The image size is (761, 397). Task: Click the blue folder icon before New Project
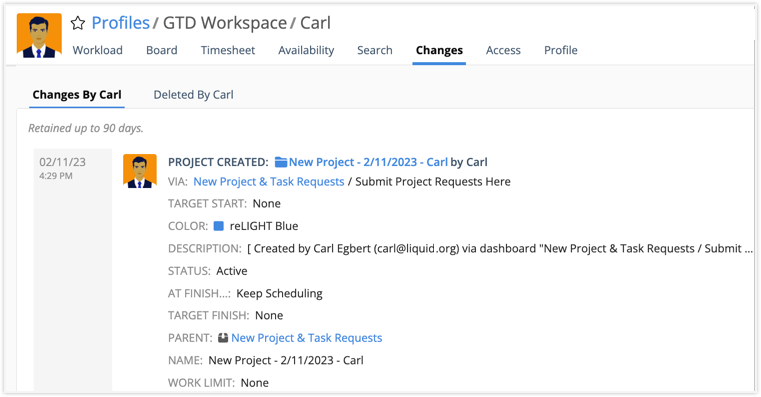(x=281, y=162)
